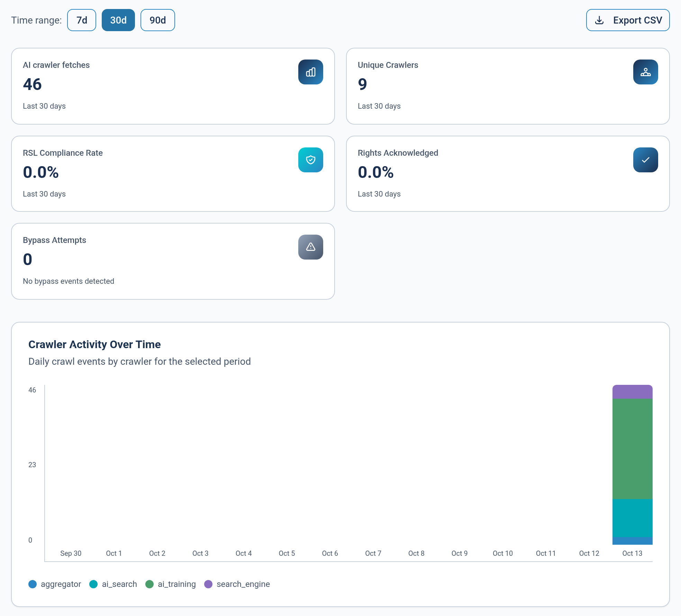Click the 'No bypass events detected' text
The width and height of the screenshot is (681, 616).
pos(69,281)
